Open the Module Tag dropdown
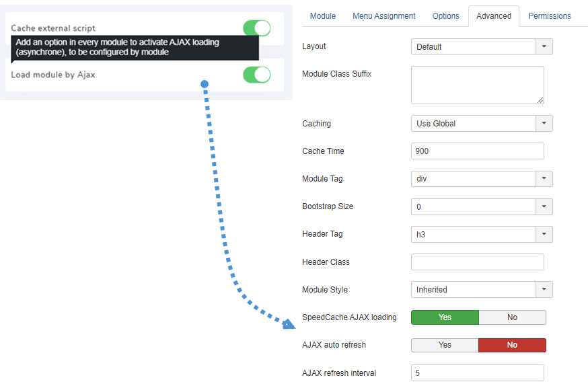The width and height of the screenshot is (588, 388). 482,179
